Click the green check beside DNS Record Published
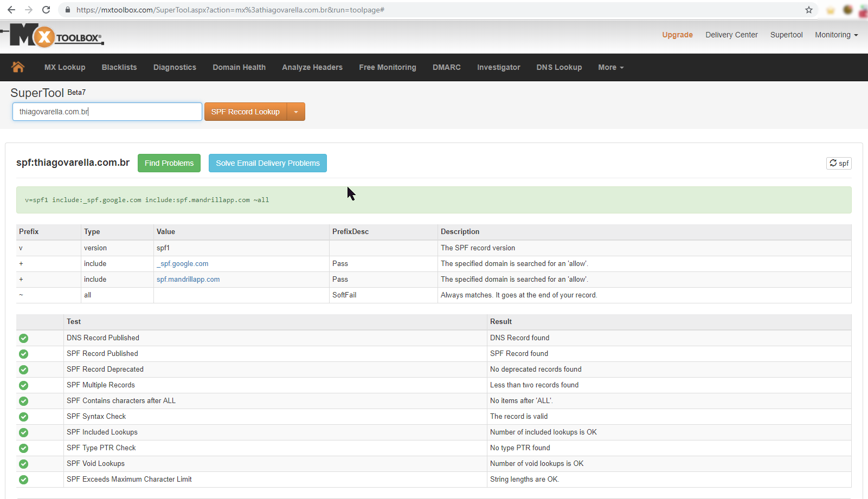868x499 pixels. pyautogui.click(x=23, y=338)
